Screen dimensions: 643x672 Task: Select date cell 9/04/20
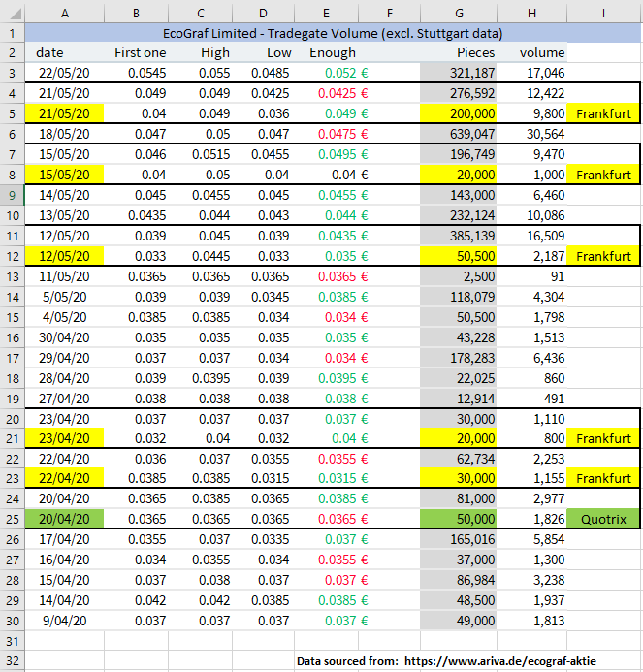click(64, 621)
